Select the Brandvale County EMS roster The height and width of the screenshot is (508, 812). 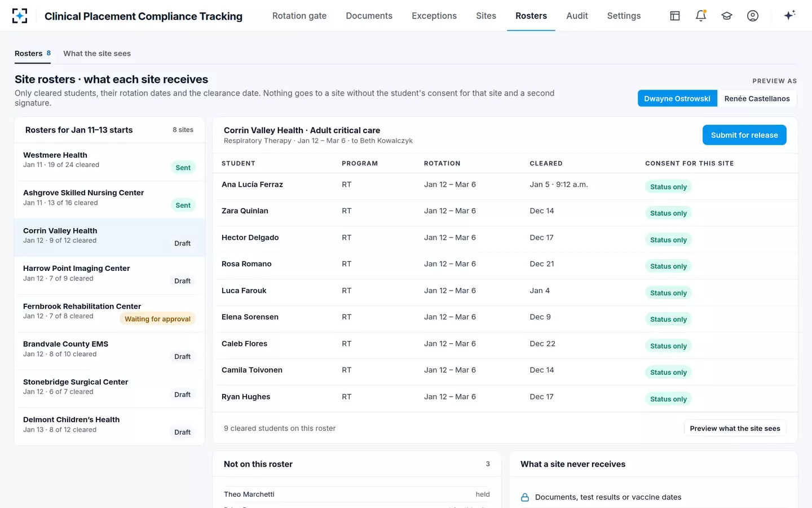click(109, 351)
